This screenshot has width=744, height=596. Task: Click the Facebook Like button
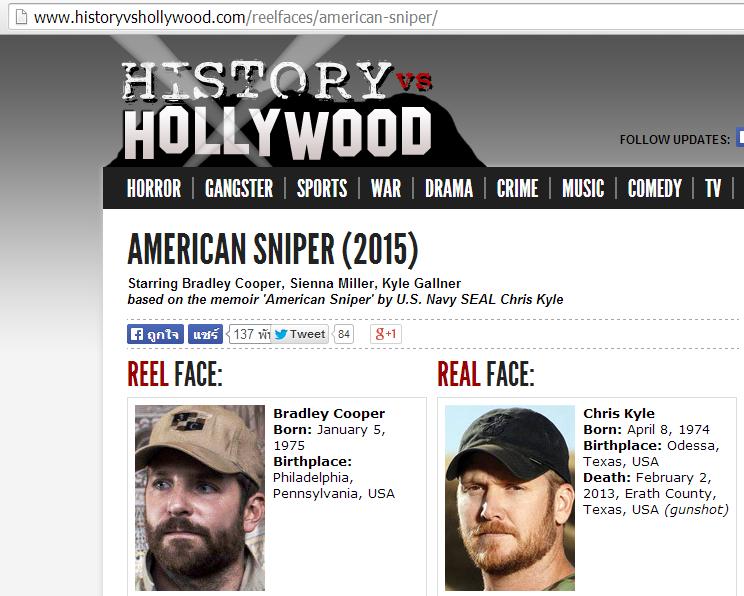[x=155, y=334]
